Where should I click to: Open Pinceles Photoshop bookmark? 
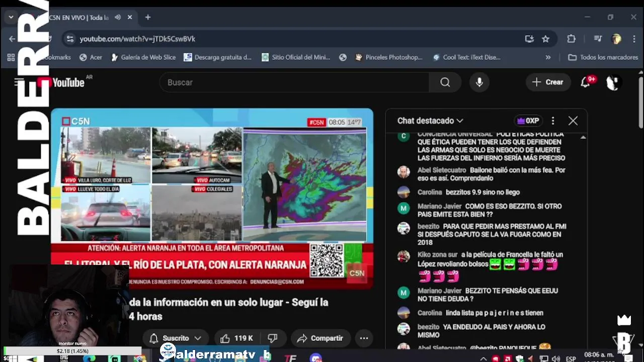click(388, 57)
